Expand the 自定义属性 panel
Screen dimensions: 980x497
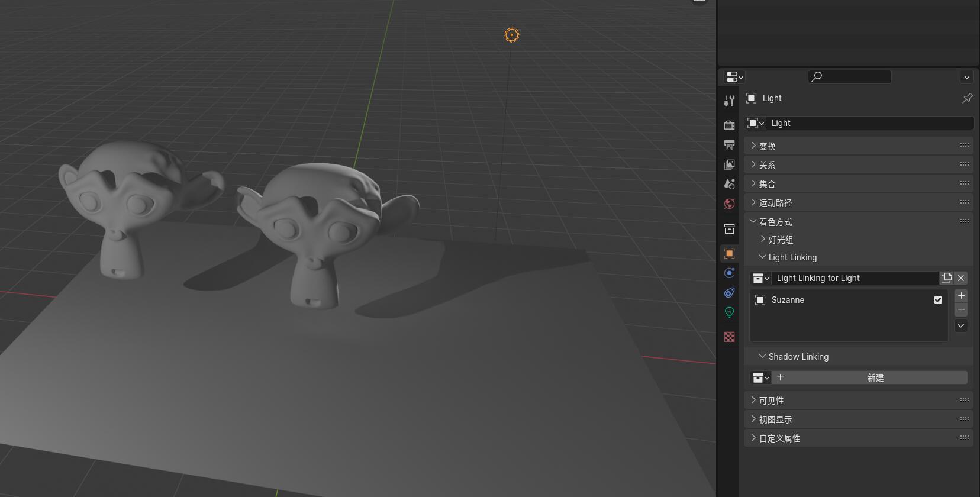tap(858, 438)
